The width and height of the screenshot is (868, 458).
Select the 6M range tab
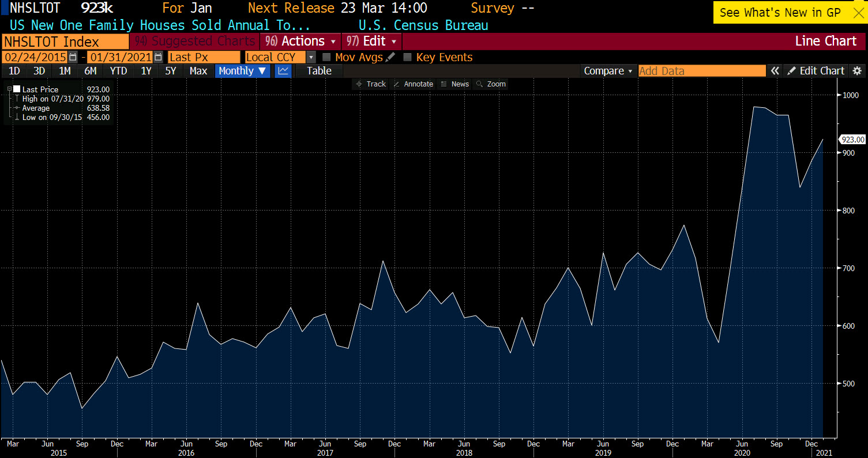click(x=90, y=71)
